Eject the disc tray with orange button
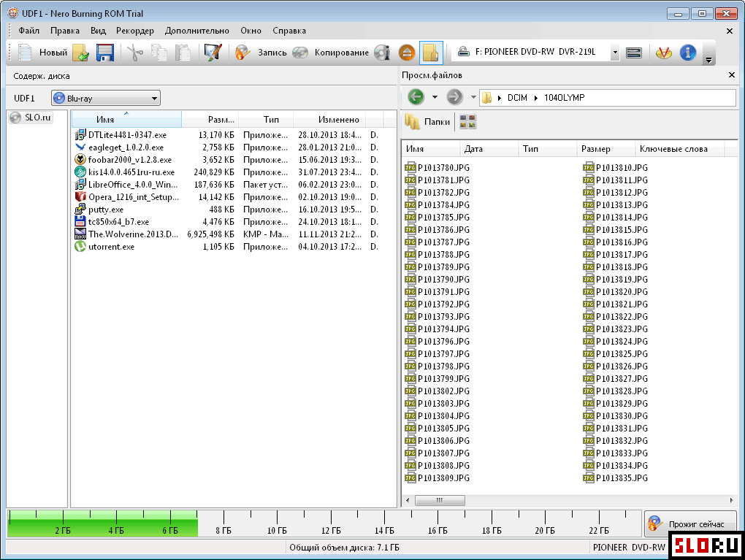 [x=407, y=53]
